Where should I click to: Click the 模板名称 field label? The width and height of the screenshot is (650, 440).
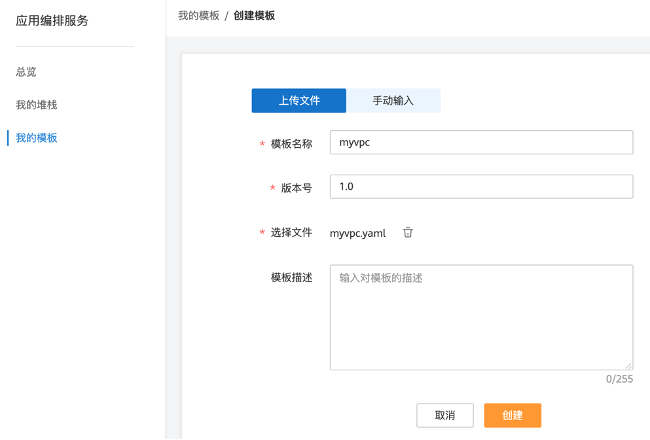pos(291,144)
